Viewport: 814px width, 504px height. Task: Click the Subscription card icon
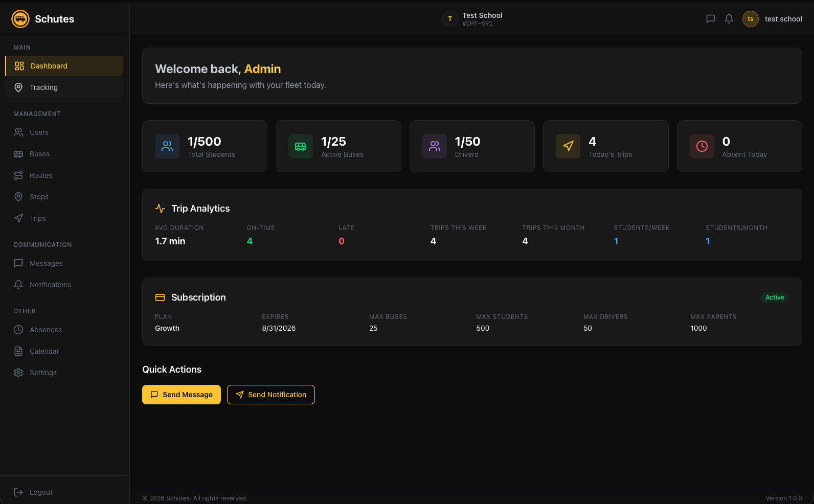click(160, 297)
